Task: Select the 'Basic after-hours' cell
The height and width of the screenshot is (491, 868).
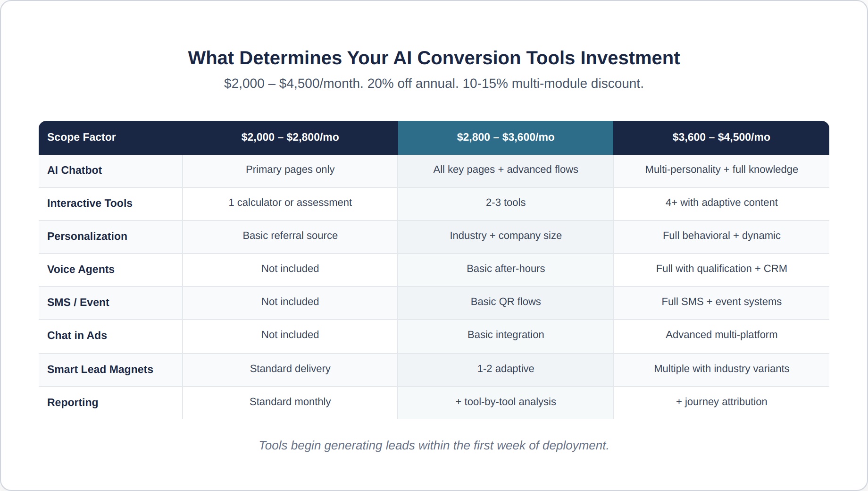Action: [x=505, y=269]
